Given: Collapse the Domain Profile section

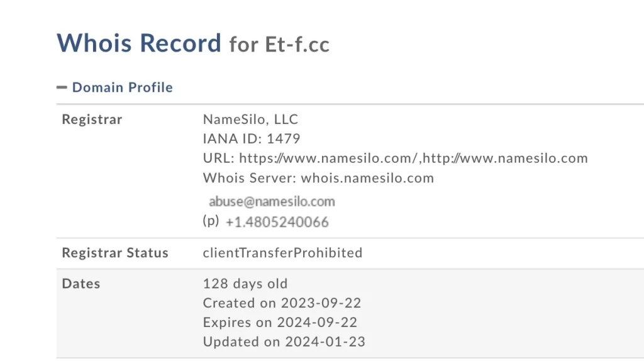Looking at the screenshot, I should 122,87.
